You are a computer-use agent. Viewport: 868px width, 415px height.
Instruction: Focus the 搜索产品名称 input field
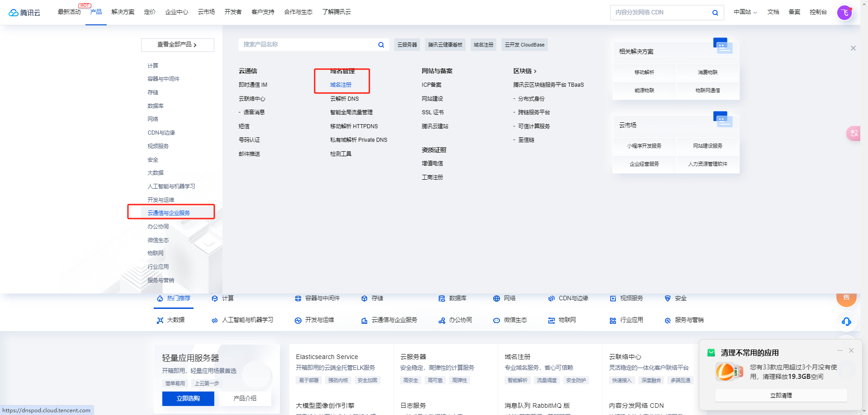pyautogui.click(x=307, y=45)
